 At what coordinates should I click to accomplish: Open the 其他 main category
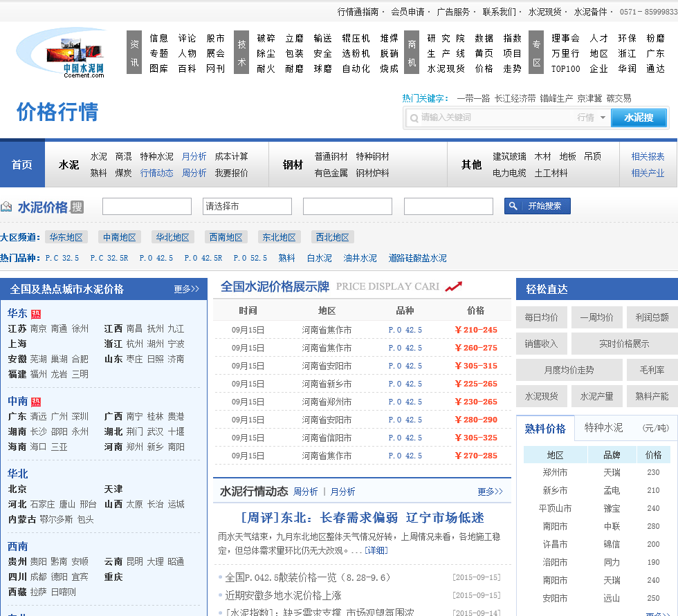(x=471, y=165)
